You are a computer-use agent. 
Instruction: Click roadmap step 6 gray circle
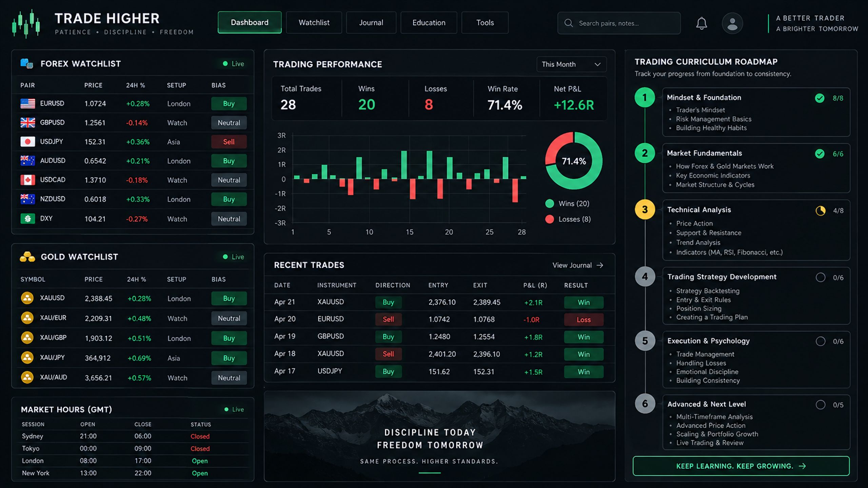pyautogui.click(x=645, y=404)
